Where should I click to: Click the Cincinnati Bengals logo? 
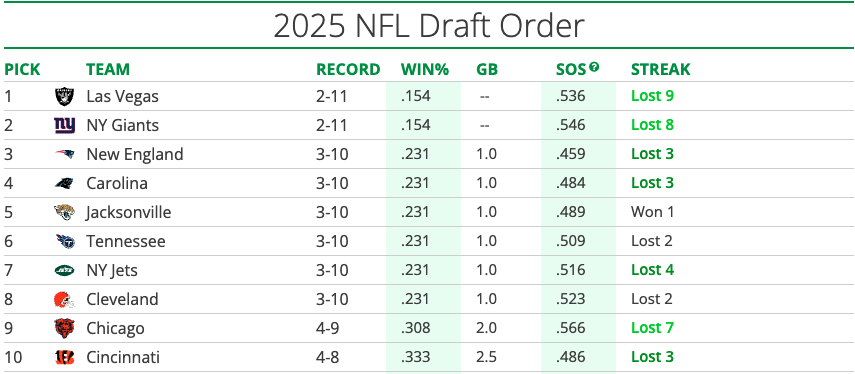point(64,357)
